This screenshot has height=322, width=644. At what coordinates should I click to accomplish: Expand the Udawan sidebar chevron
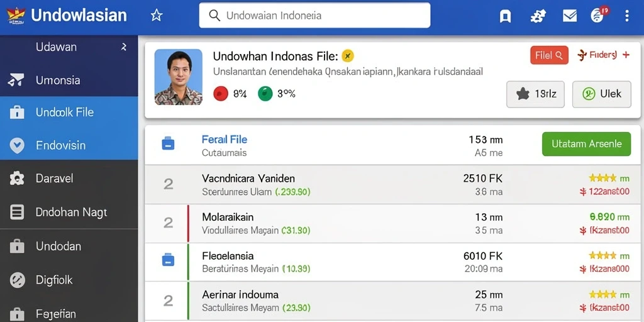coord(124,47)
